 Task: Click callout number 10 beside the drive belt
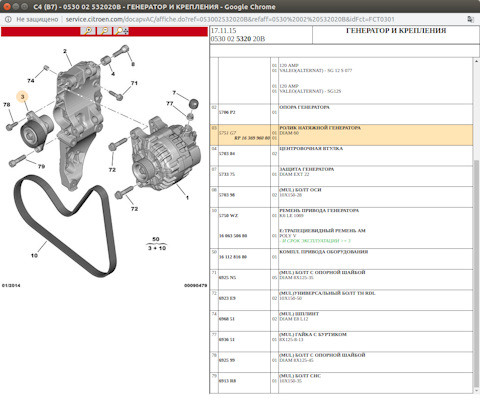pos(34,255)
